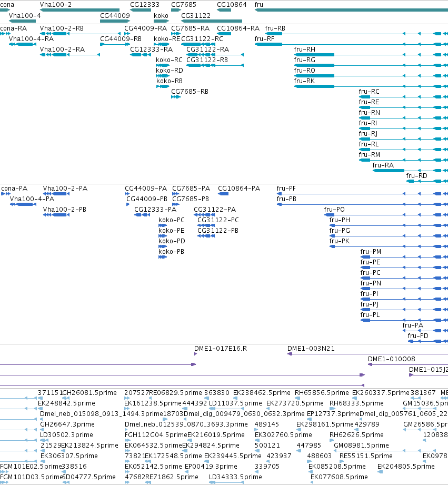Select the koko-PB protein
The width and height of the screenshot is (448, 485).
click(163, 257)
